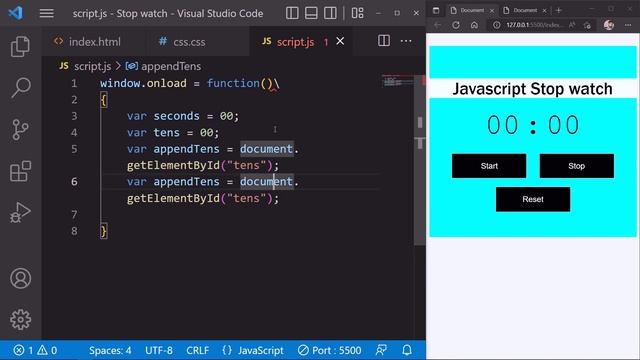The image size is (640, 360).
Task: Open browser tab actions menu
Action: (436, 10)
